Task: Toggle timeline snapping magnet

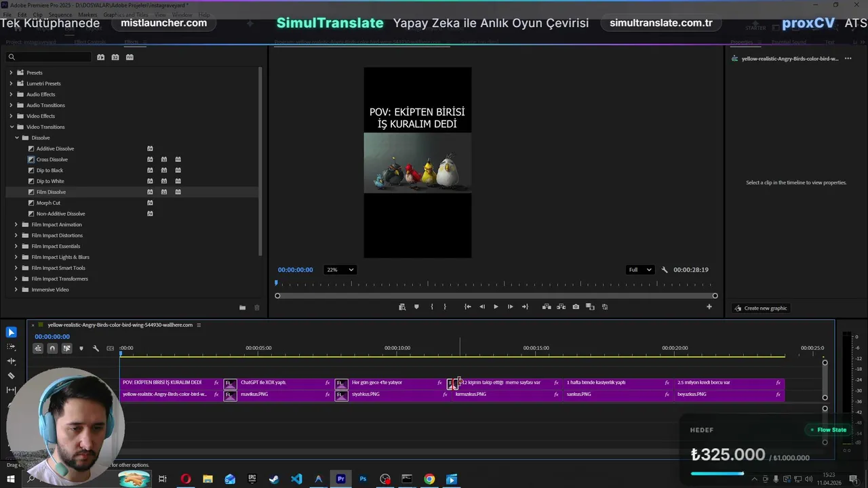Action: coord(52,348)
